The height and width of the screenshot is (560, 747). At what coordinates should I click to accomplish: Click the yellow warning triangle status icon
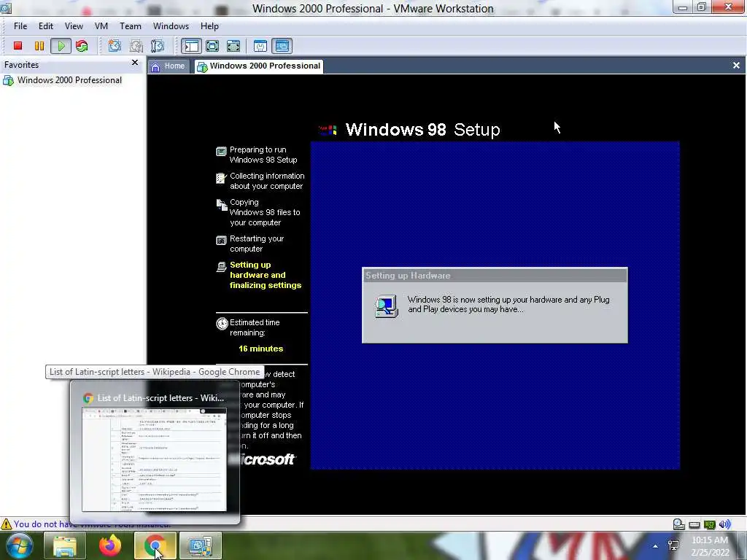point(6,524)
